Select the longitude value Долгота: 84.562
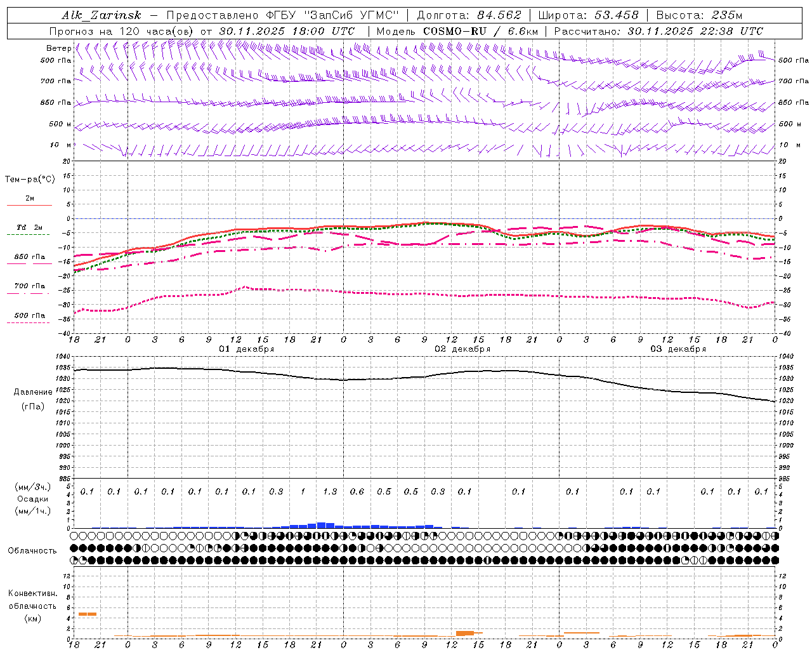812x650 pixels. pos(468,15)
